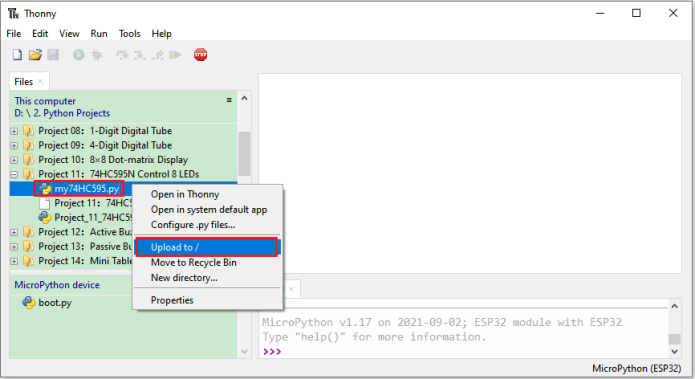695x379 pixels.
Task: Click the Step out toolbar icon
Action: [158, 55]
